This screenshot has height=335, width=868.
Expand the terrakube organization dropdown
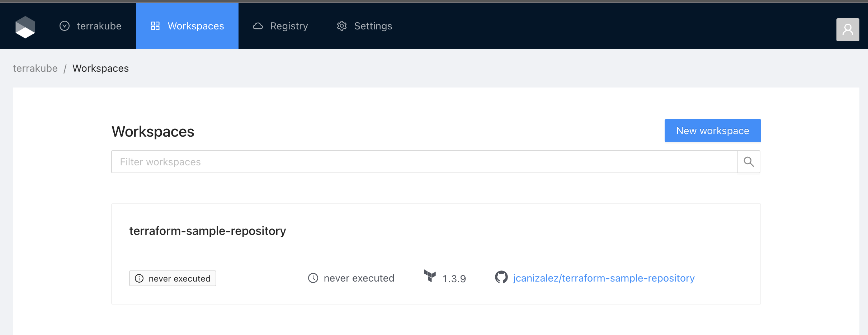(x=90, y=26)
